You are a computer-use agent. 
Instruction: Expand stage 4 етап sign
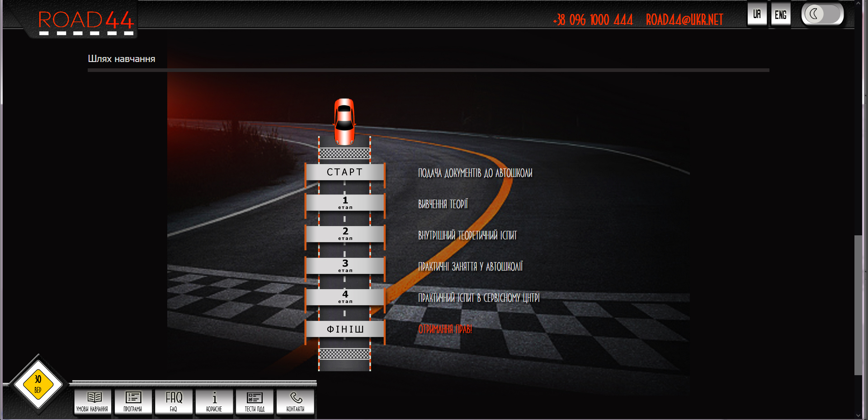click(x=345, y=297)
